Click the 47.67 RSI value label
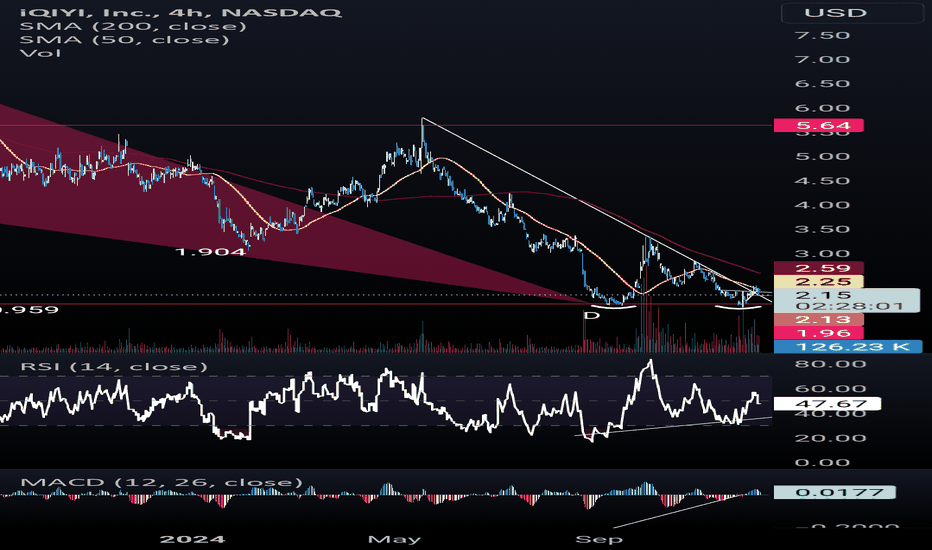The height and width of the screenshot is (550, 932). tap(827, 404)
